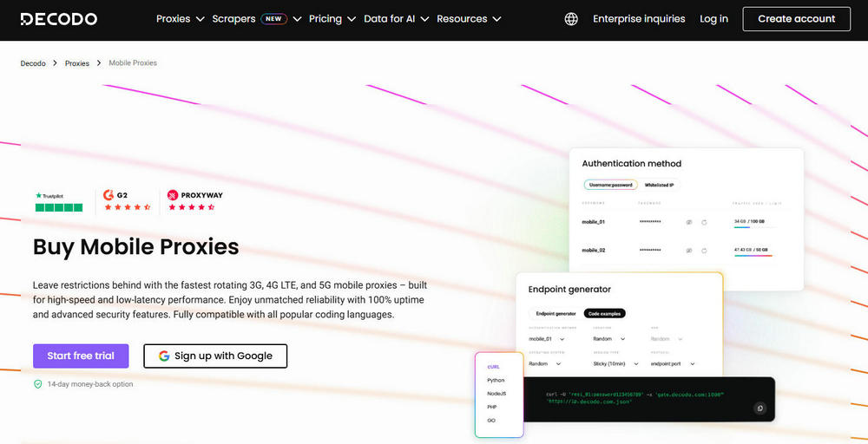Expand the Proxies navigation menu

[x=181, y=19]
